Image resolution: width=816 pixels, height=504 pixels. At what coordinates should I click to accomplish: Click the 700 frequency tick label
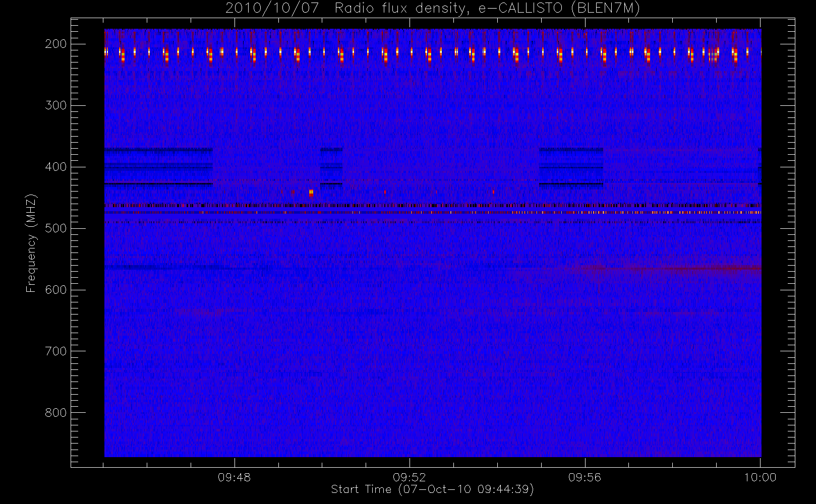point(56,351)
